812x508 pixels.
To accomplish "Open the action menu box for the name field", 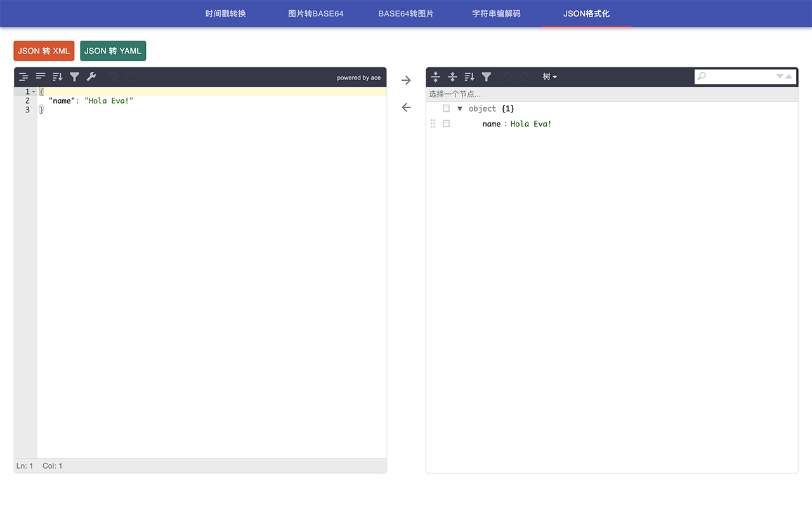I will coord(446,124).
